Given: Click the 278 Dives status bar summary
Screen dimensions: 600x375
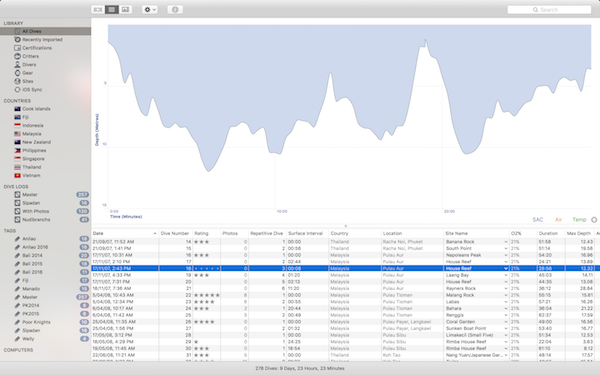Looking at the screenshot, I should pyautogui.click(x=300, y=368).
